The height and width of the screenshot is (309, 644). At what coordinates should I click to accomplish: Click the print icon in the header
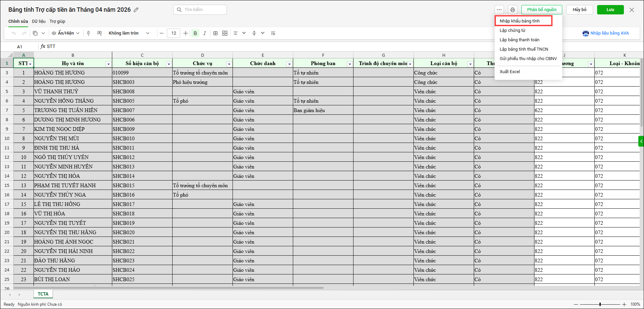coord(512,10)
